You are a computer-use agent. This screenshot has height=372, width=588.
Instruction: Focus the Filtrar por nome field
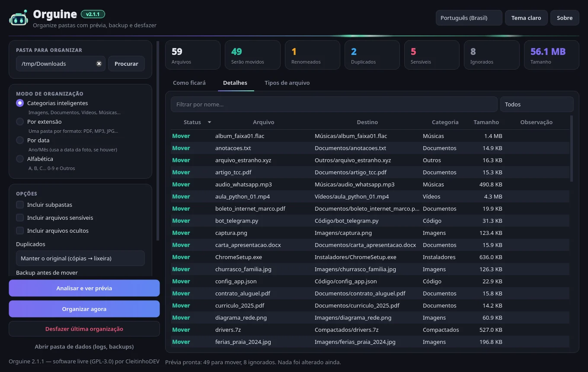[334, 104]
